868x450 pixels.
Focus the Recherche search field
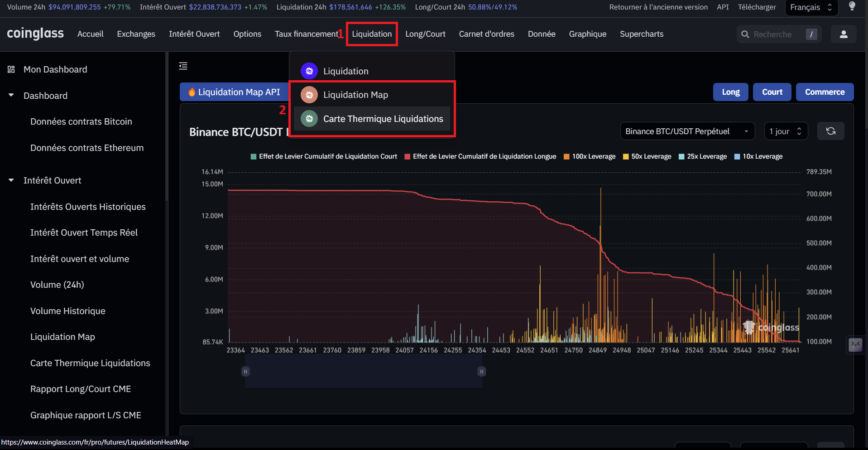pos(778,34)
